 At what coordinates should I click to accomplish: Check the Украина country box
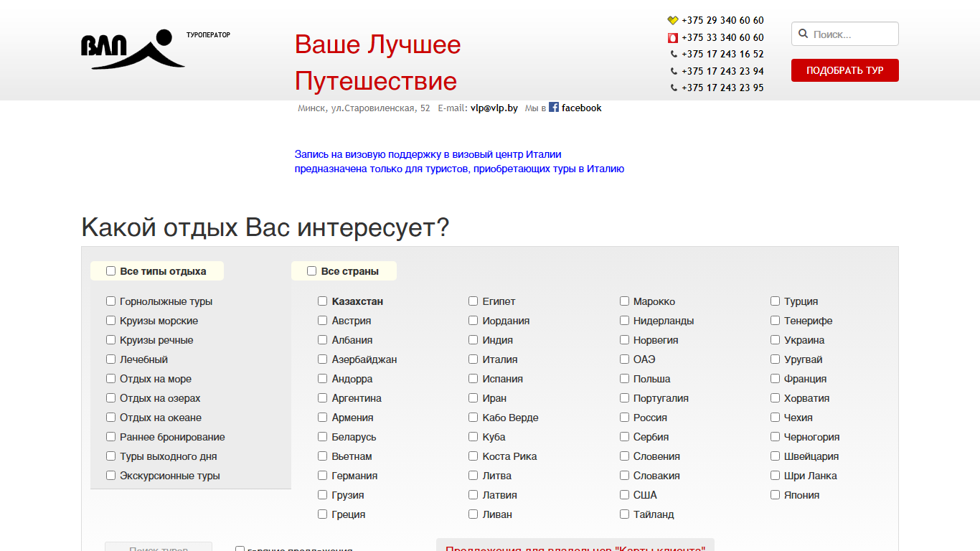[x=776, y=340]
